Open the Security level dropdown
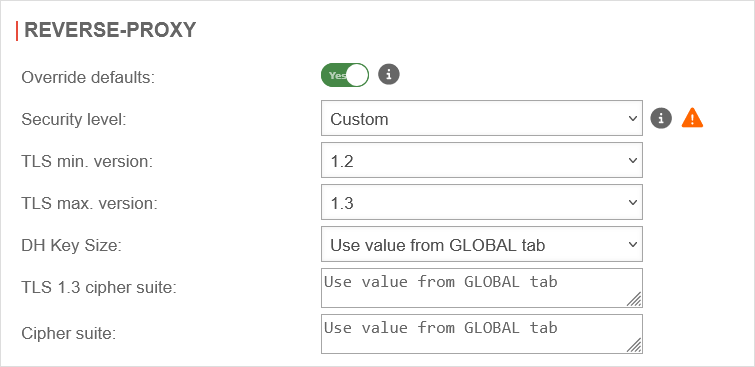 pyautogui.click(x=482, y=118)
